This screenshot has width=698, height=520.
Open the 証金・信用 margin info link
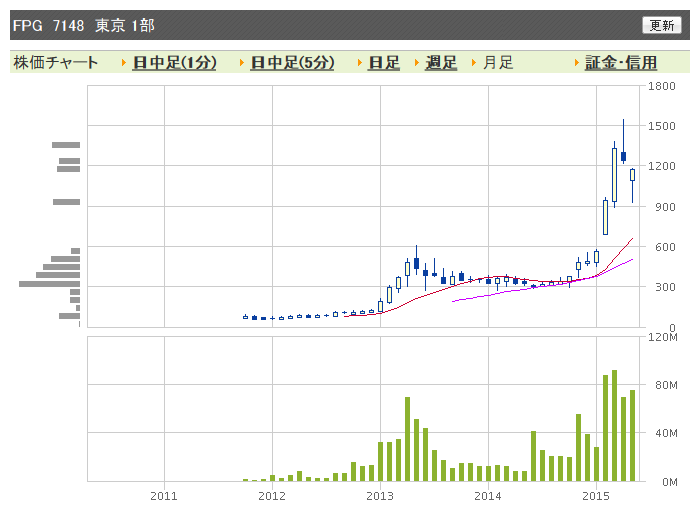[621, 62]
